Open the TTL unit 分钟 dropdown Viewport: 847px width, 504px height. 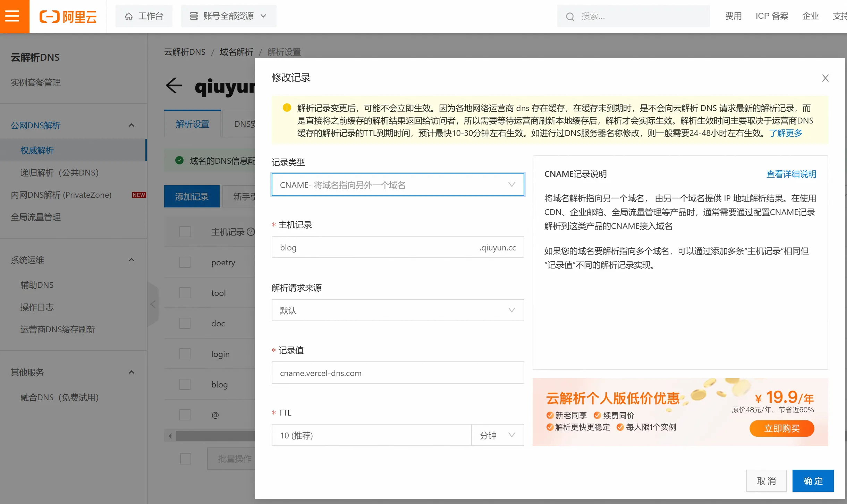pyautogui.click(x=498, y=435)
